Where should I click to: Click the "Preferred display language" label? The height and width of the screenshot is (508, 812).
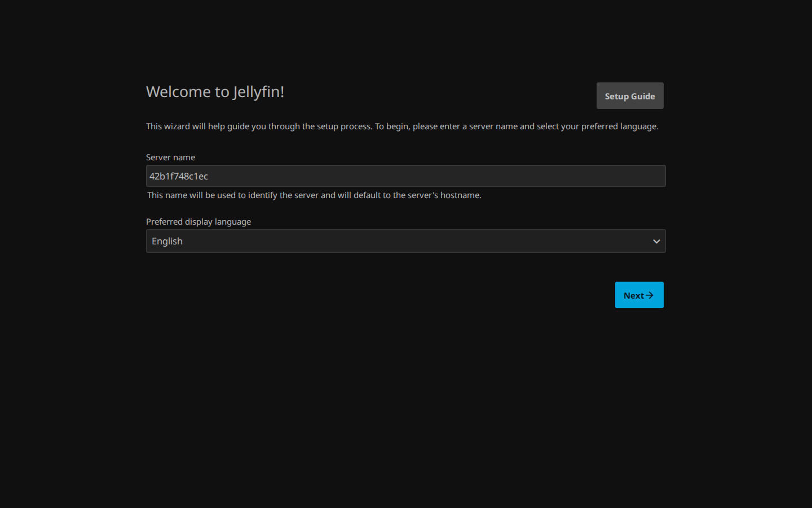pyautogui.click(x=198, y=222)
